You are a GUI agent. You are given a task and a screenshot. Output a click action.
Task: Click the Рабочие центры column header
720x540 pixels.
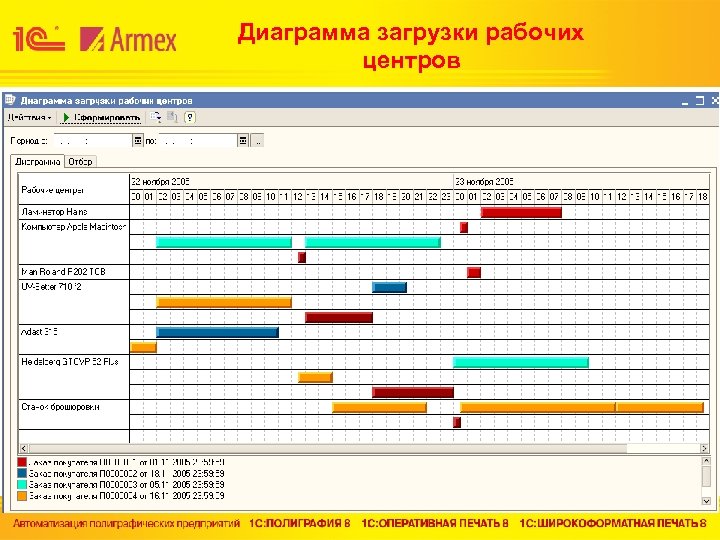[52, 190]
